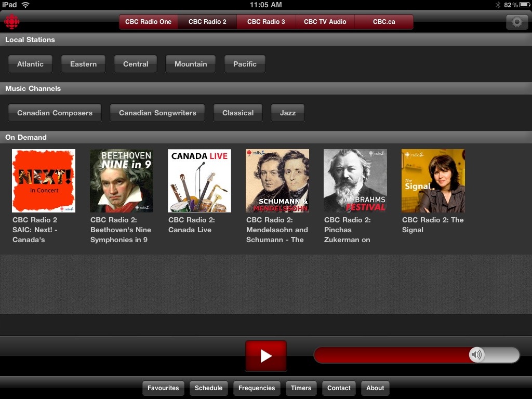The width and height of the screenshot is (532, 399).
Task: Tap the 'Beethoven's Nine Symphonies in 9' caption
Action: pos(121,235)
